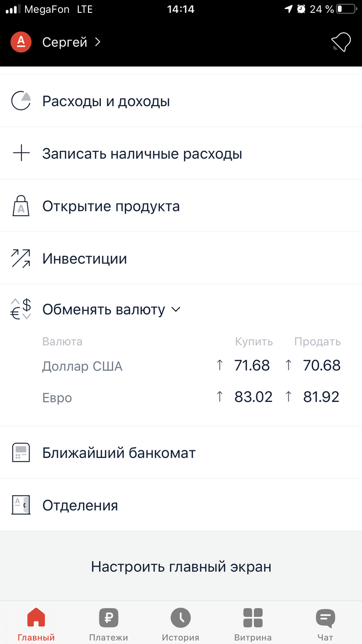Open the expenses pie chart icon

(x=20, y=100)
